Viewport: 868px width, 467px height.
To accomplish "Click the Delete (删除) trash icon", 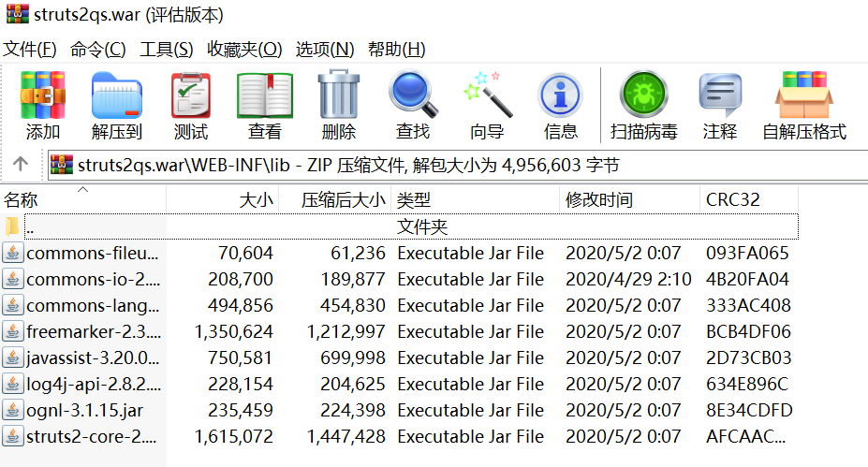I will point(338,105).
